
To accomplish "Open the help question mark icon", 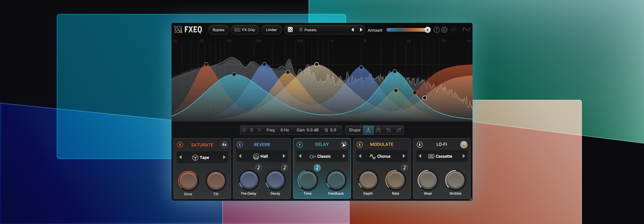I will 436,30.
